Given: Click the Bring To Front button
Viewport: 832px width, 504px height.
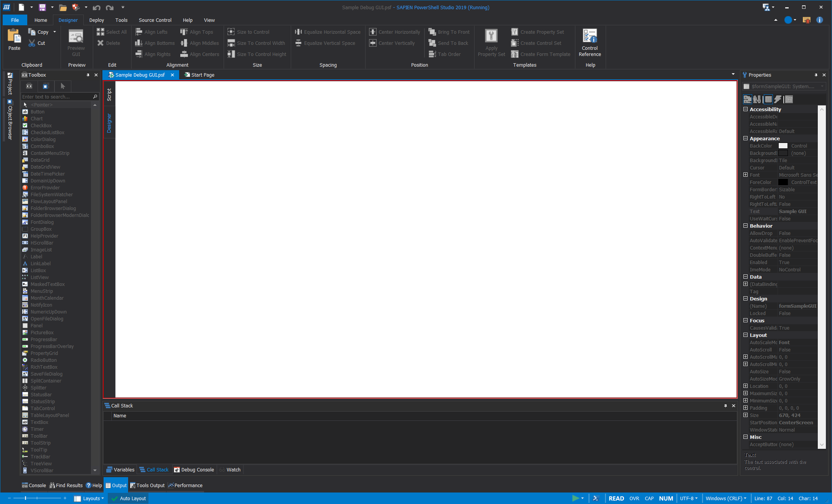Looking at the screenshot, I should click(449, 32).
